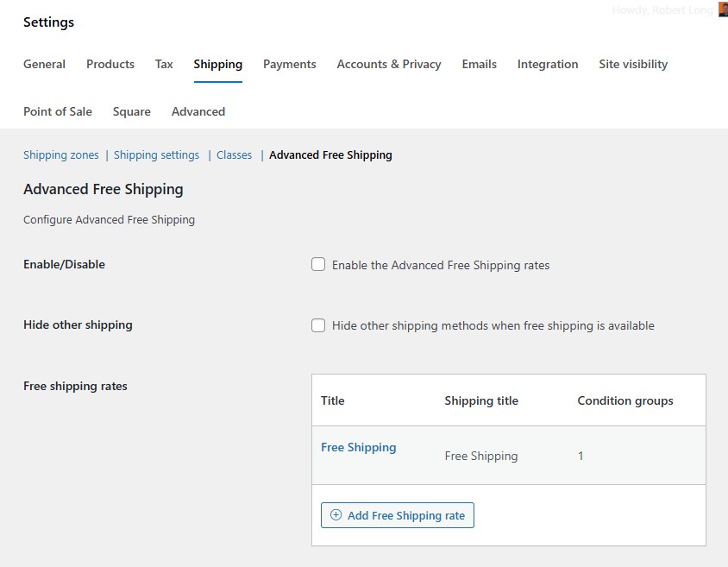This screenshot has width=728, height=567.
Task: Enable the Advanced Free Shipping rates
Action: pos(318,265)
